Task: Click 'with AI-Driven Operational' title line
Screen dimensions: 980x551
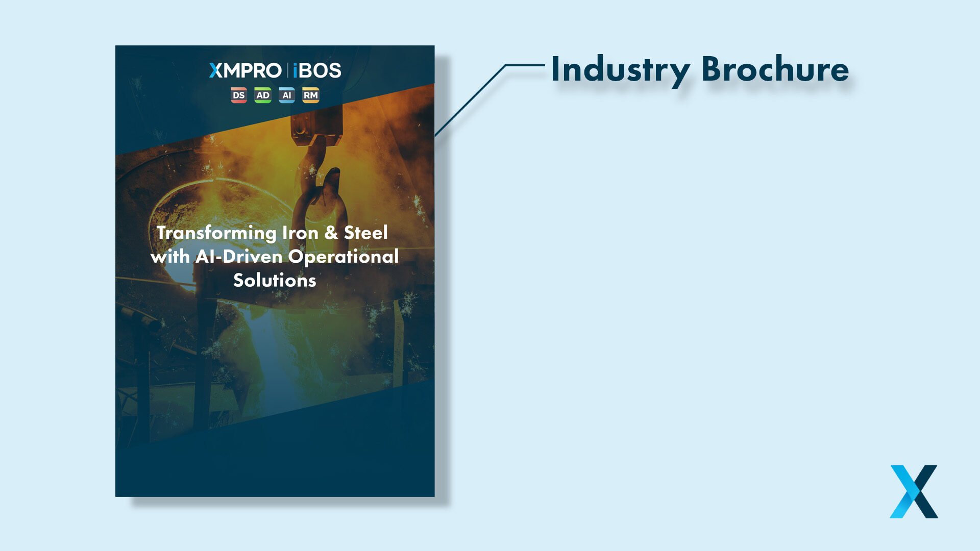Action: (275, 257)
